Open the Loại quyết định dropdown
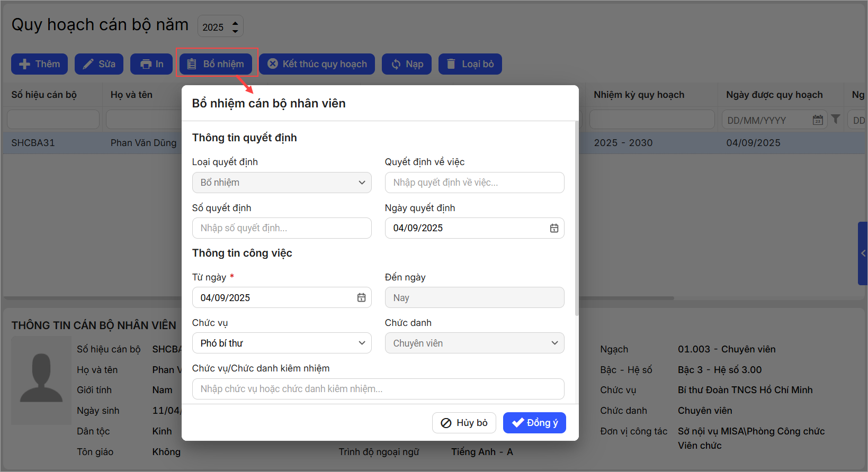The image size is (868, 472). 282,183
